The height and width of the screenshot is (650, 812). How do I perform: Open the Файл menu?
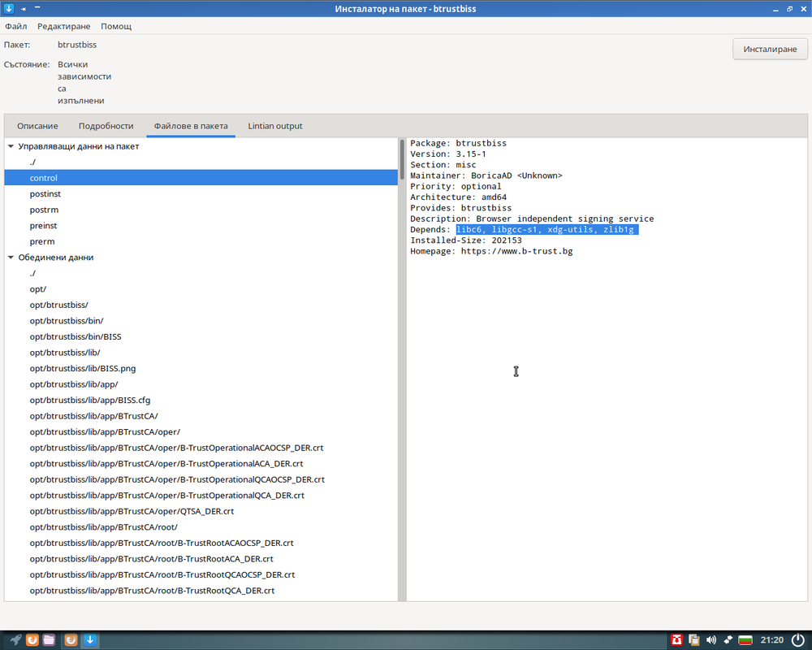pyautogui.click(x=16, y=26)
